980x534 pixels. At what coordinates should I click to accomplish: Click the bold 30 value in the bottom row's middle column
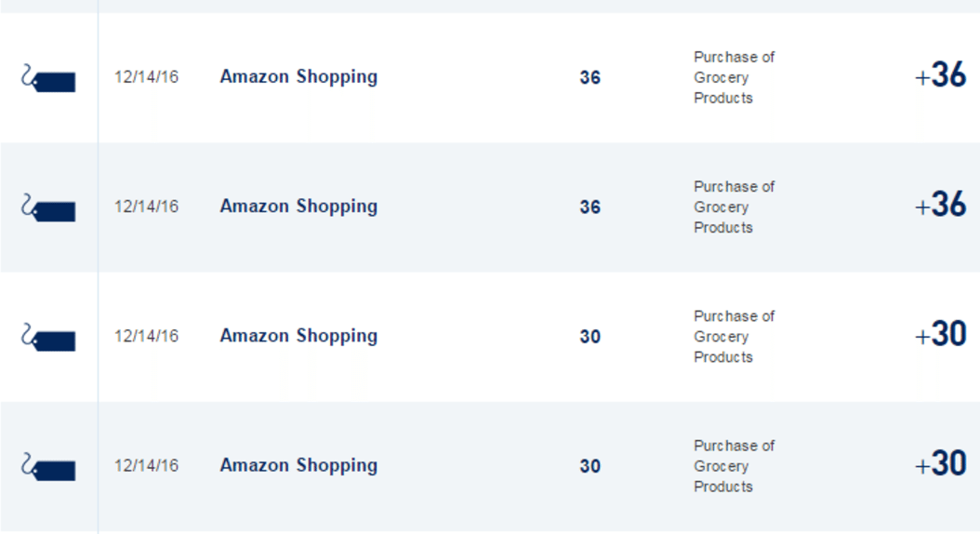coord(590,466)
